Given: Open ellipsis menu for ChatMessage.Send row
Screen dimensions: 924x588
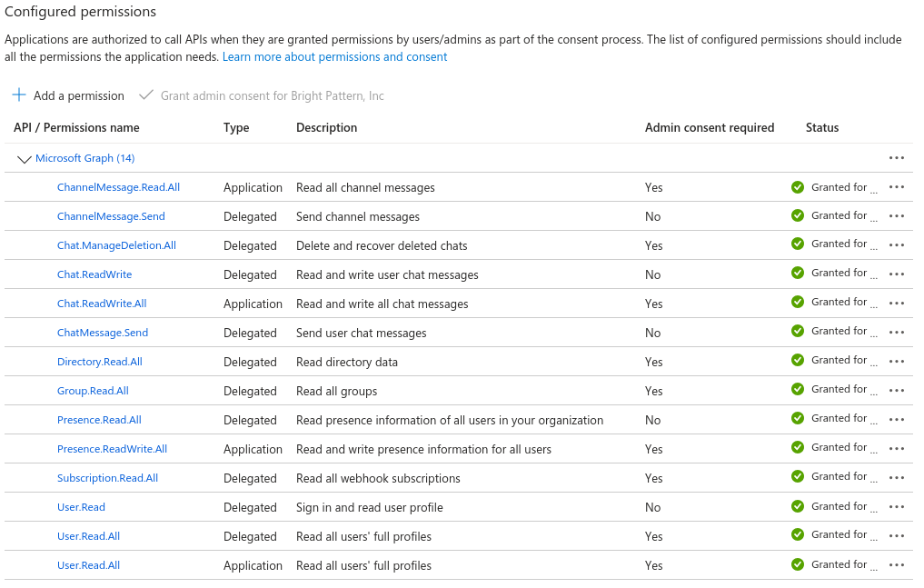Looking at the screenshot, I should coord(897,333).
